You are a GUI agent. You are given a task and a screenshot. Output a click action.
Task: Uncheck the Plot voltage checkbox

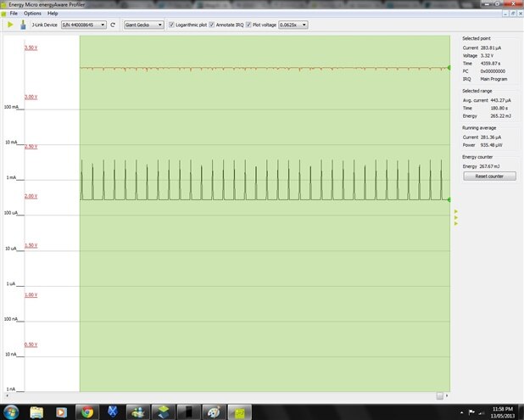coord(248,25)
